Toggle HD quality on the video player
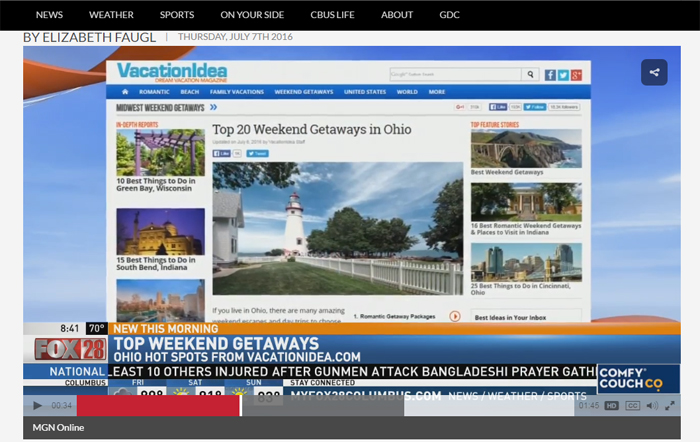The width and height of the screenshot is (700, 442). 611,405
